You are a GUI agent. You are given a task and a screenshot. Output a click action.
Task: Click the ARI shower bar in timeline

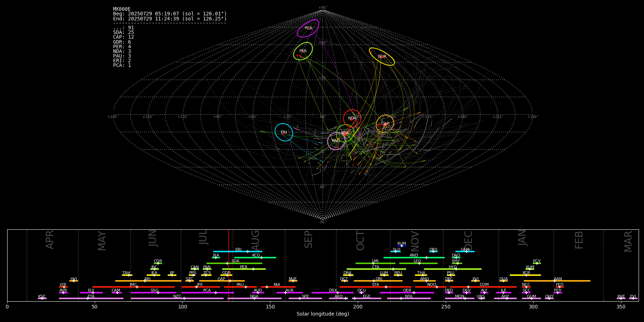148,281
